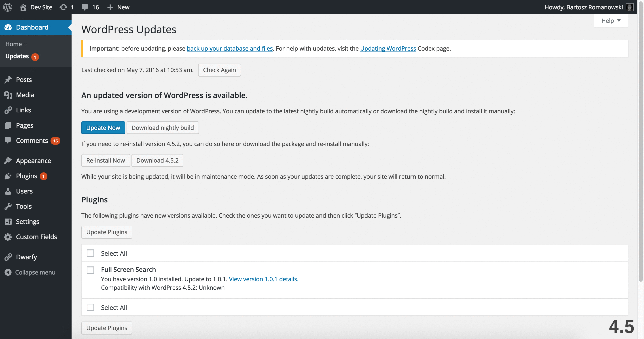644x339 pixels.
Task: Click the Dev Site home icon
Action: click(x=23, y=7)
